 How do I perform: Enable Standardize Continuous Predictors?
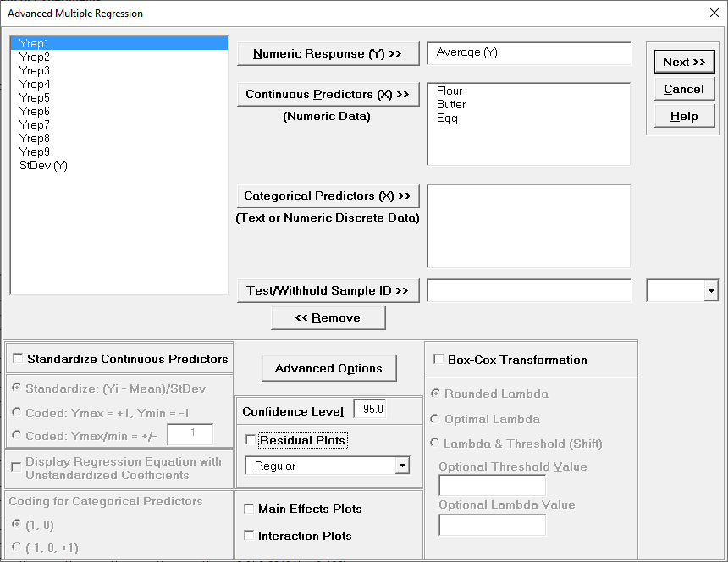click(x=18, y=358)
